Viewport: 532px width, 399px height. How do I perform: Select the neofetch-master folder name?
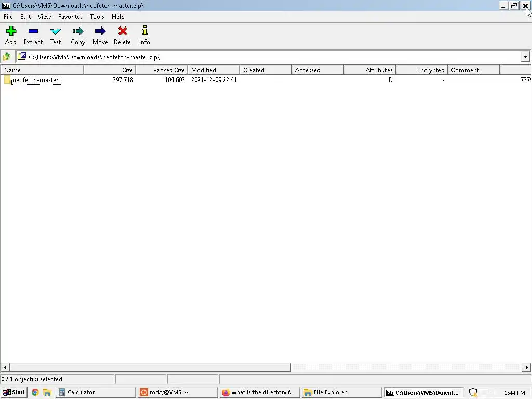[35, 79]
